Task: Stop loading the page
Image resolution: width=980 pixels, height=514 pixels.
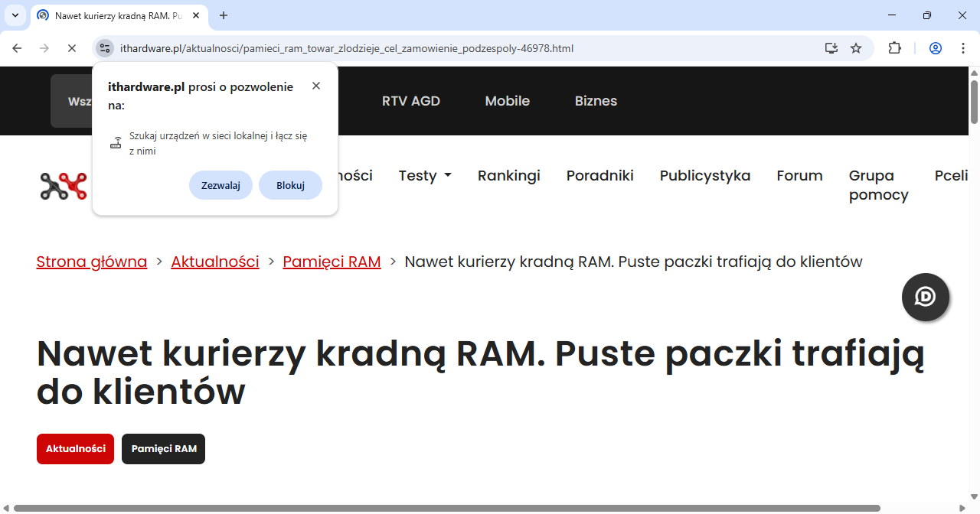Action: tap(71, 48)
